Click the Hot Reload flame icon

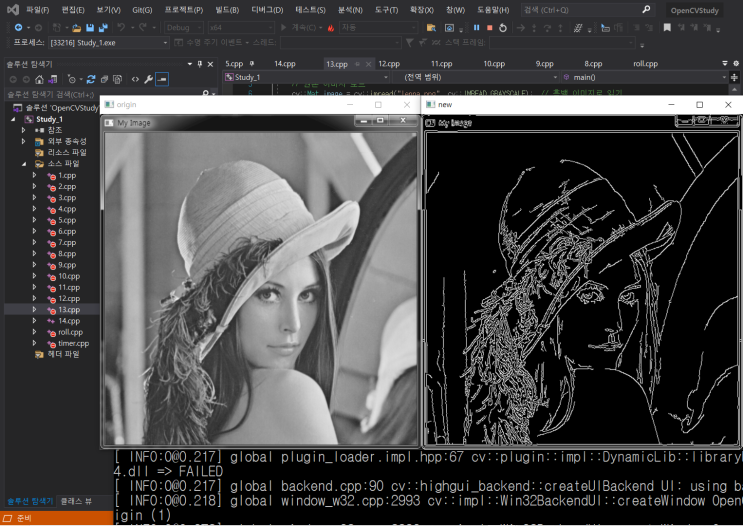point(331,28)
